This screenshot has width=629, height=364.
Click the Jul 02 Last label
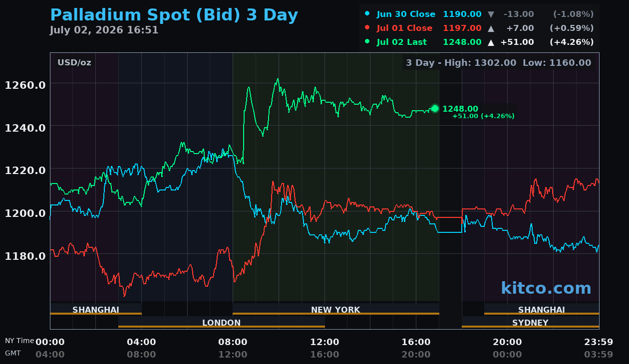[x=402, y=42]
